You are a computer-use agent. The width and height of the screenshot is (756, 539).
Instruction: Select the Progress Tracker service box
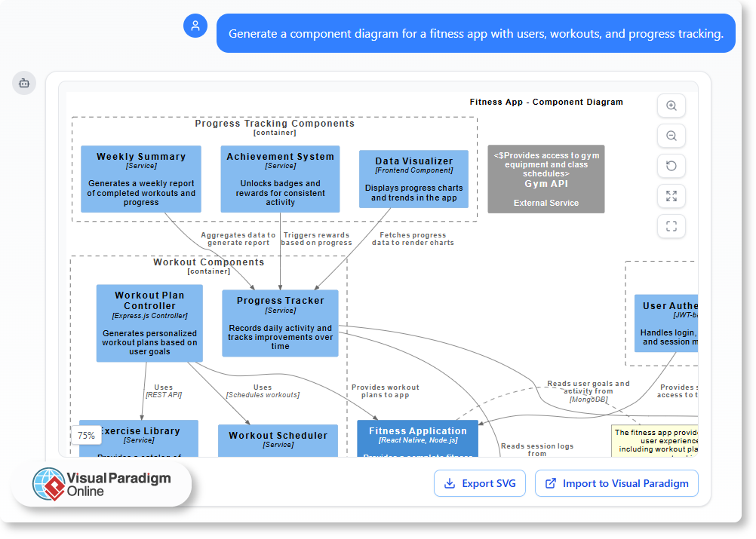click(x=280, y=324)
